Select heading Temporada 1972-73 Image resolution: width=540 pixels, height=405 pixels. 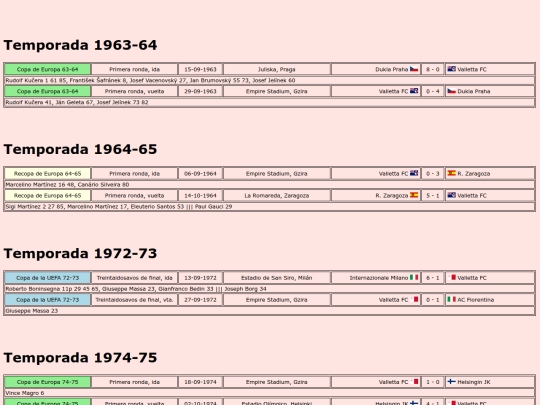[80, 253]
